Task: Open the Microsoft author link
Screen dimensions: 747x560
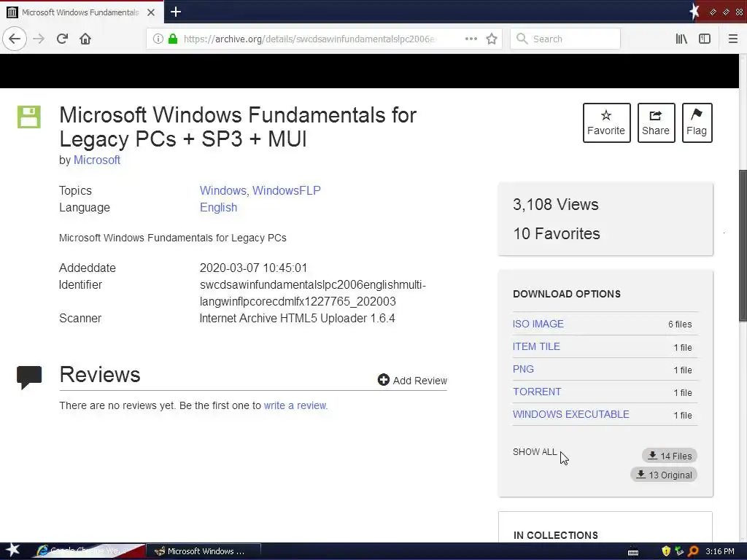Action: (97, 160)
